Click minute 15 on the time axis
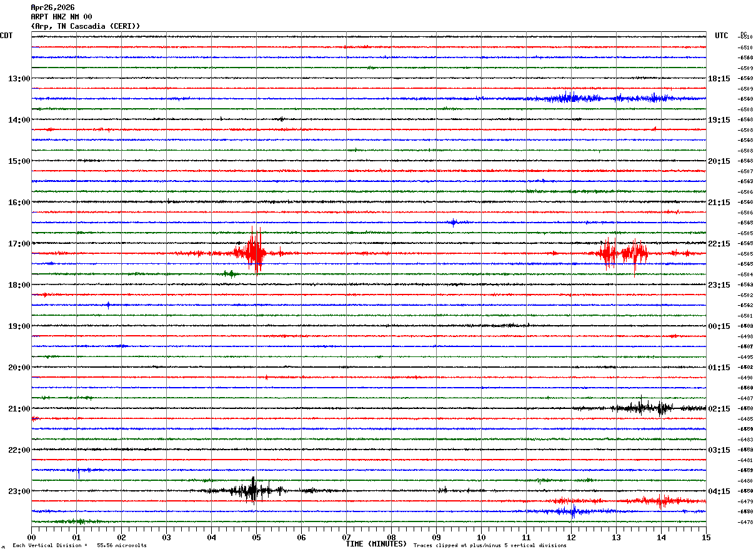Image resolution: width=756 pixels, height=554 pixels. point(706,538)
